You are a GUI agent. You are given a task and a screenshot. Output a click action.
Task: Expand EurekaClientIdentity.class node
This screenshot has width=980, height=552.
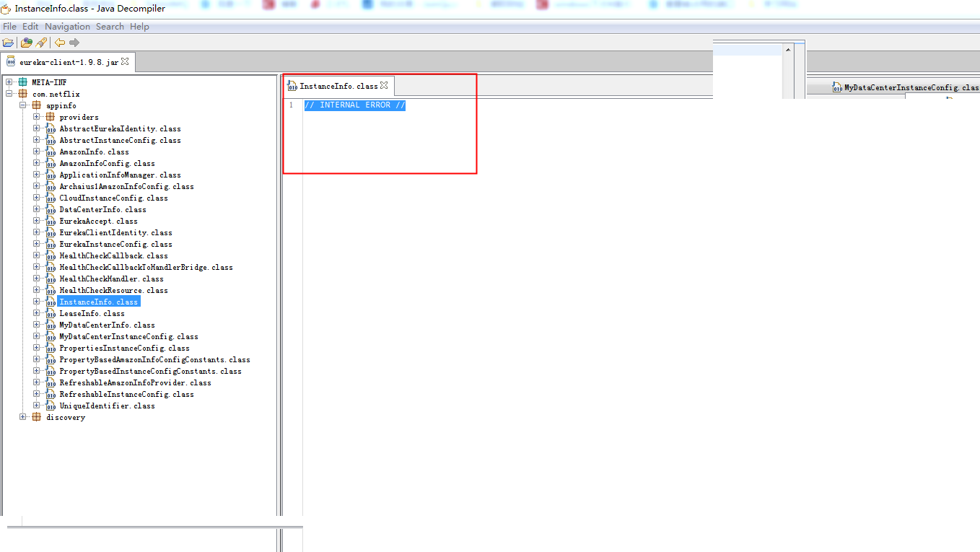pyautogui.click(x=37, y=232)
